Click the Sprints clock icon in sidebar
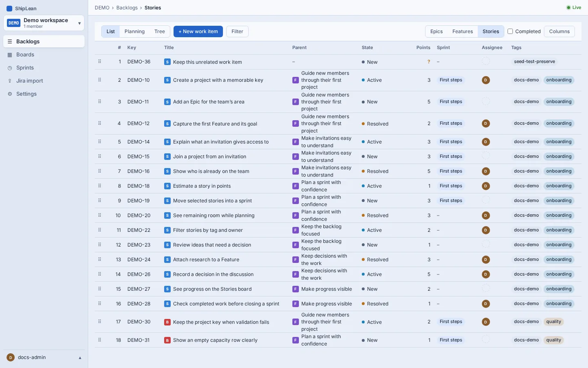The height and width of the screenshot is (368, 588). 10,68
